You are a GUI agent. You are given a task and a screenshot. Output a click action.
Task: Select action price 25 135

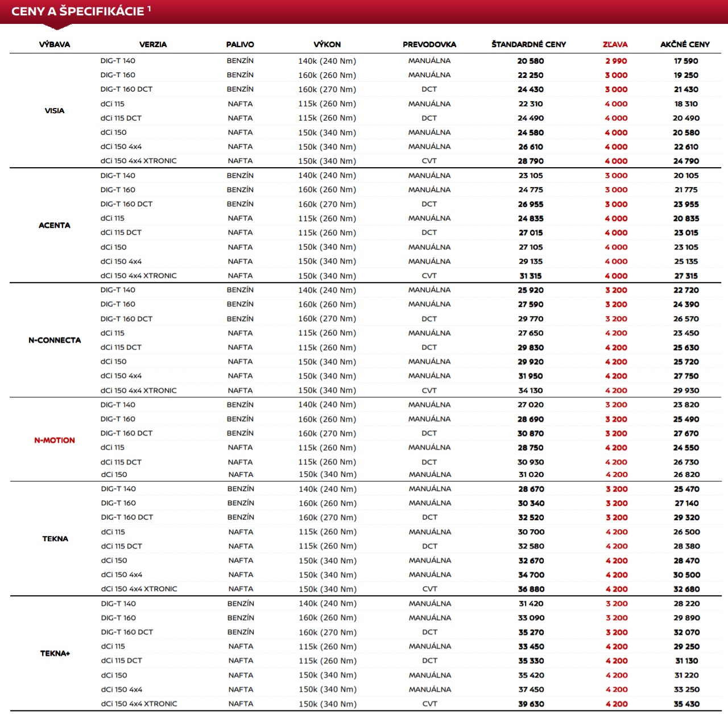point(686,262)
